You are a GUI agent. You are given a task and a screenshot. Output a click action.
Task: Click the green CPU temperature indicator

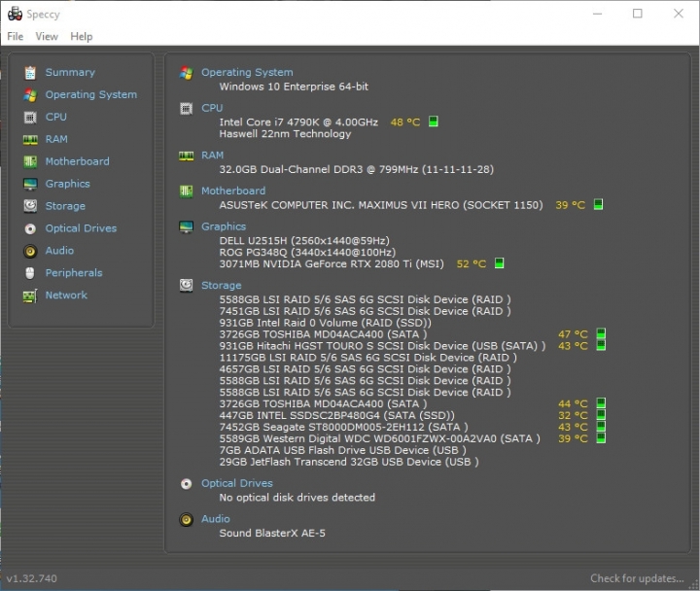click(x=433, y=122)
